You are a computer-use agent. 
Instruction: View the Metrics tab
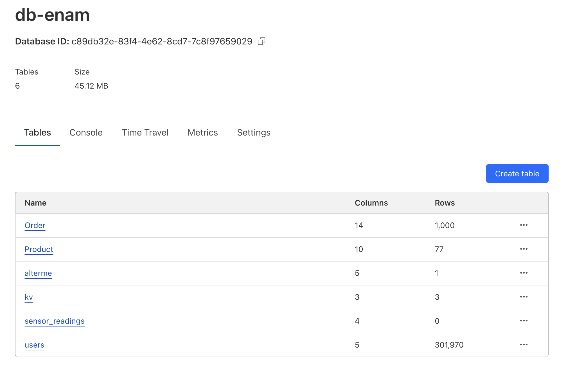[203, 132]
